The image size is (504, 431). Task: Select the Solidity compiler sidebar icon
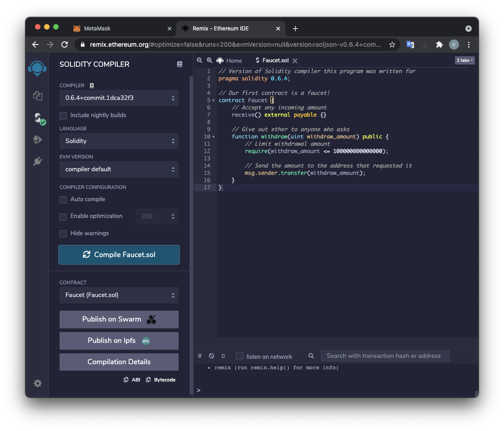click(39, 118)
